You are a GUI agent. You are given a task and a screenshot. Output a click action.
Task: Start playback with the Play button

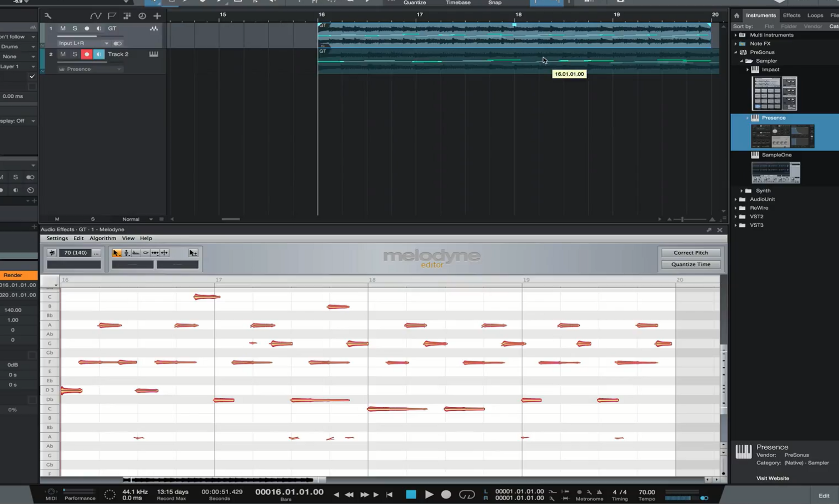429,495
